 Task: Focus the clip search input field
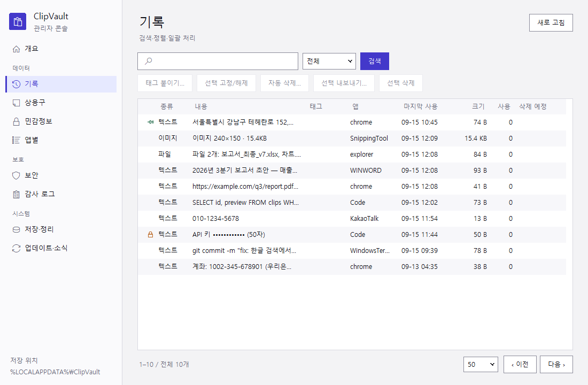[218, 61]
